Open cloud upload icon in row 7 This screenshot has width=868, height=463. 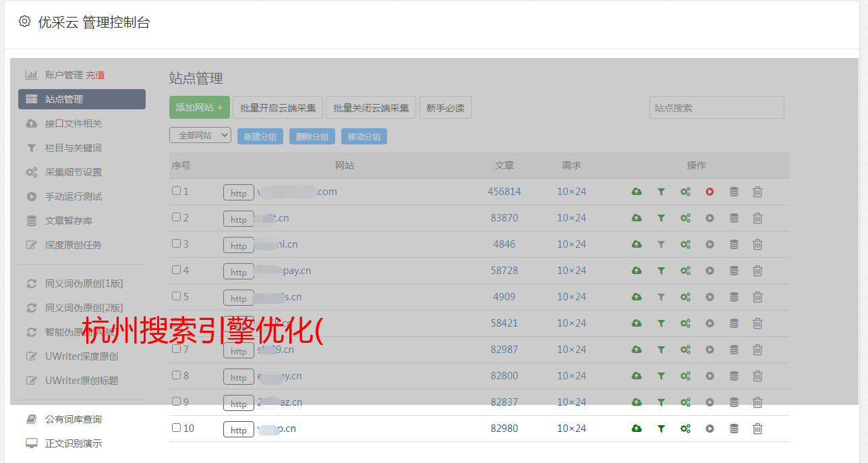coord(636,350)
